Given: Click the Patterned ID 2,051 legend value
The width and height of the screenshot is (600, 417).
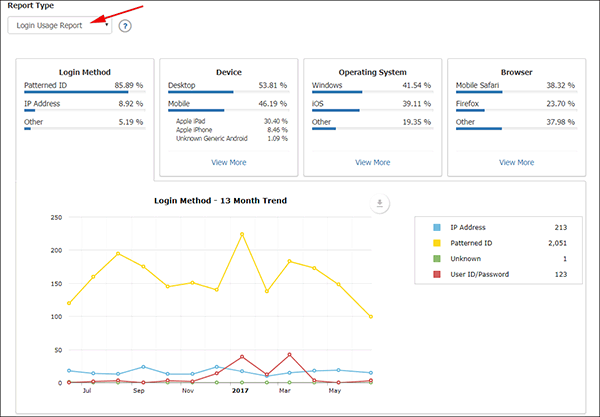Looking at the screenshot, I should [558, 243].
